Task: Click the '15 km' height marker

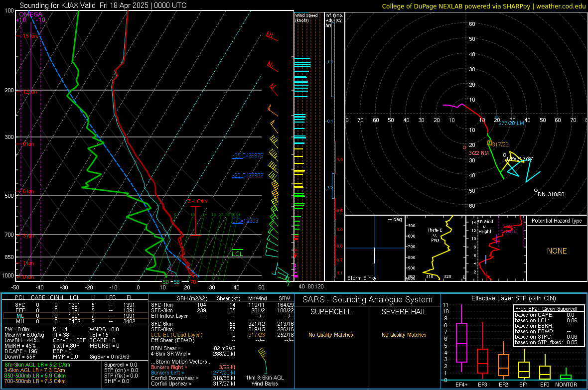Action: point(29,36)
